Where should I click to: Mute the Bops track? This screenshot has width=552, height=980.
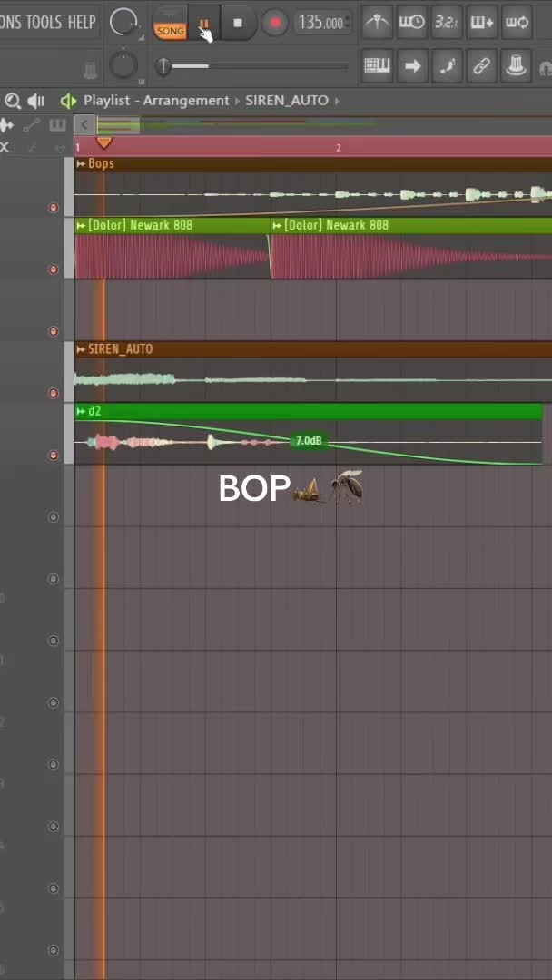tap(54, 208)
